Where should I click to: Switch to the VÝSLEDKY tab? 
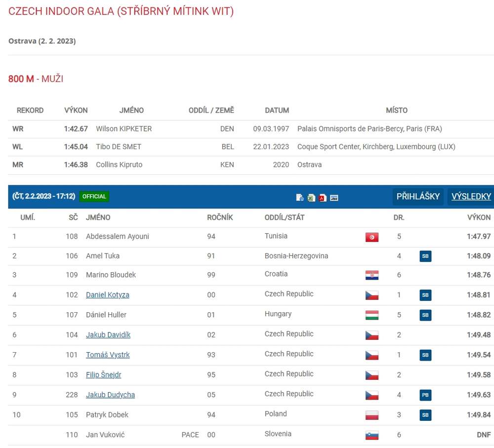coord(471,196)
